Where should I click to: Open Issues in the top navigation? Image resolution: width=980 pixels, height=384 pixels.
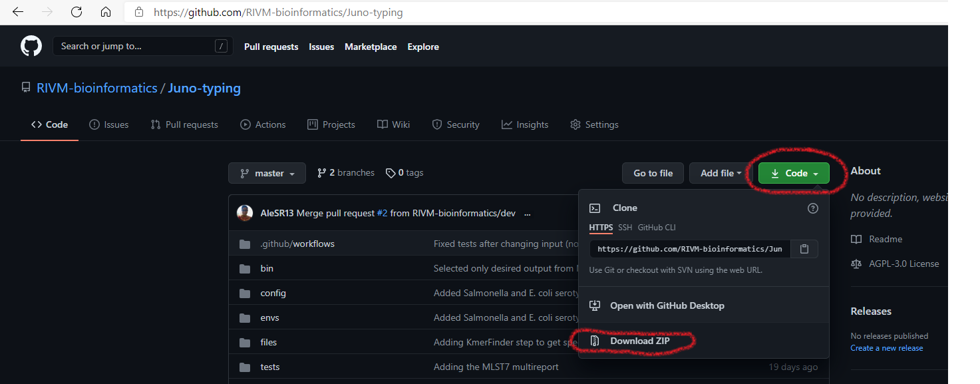[x=321, y=47]
